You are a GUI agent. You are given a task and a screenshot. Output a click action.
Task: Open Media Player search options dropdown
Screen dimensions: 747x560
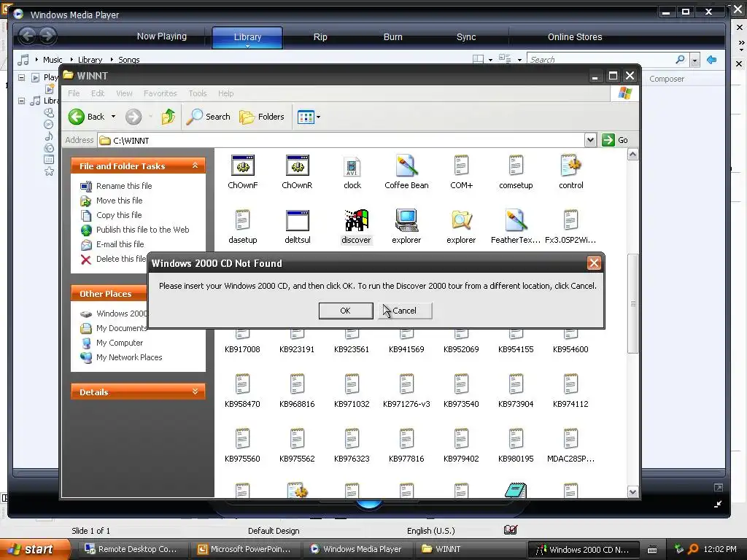click(x=694, y=60)
